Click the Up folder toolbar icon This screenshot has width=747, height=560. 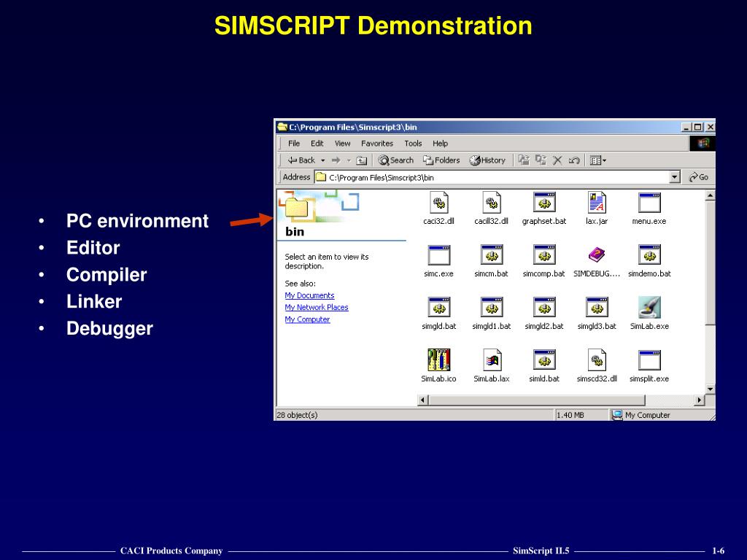pos(362,160)
